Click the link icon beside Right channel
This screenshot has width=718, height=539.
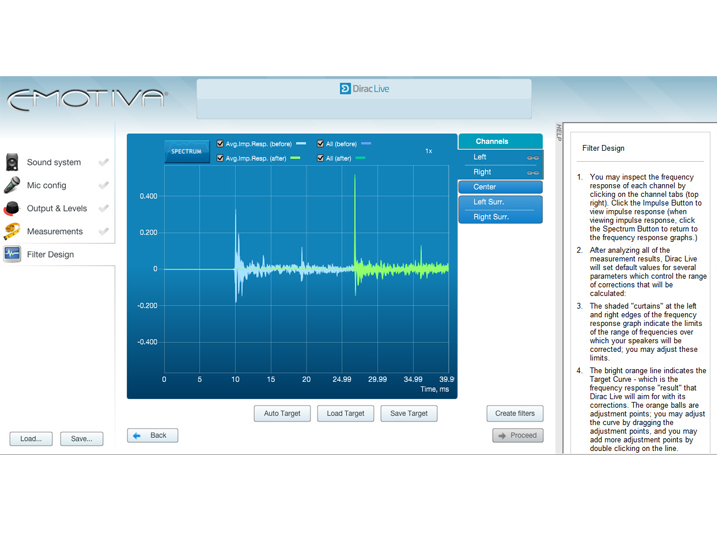(x=533, y=173)
